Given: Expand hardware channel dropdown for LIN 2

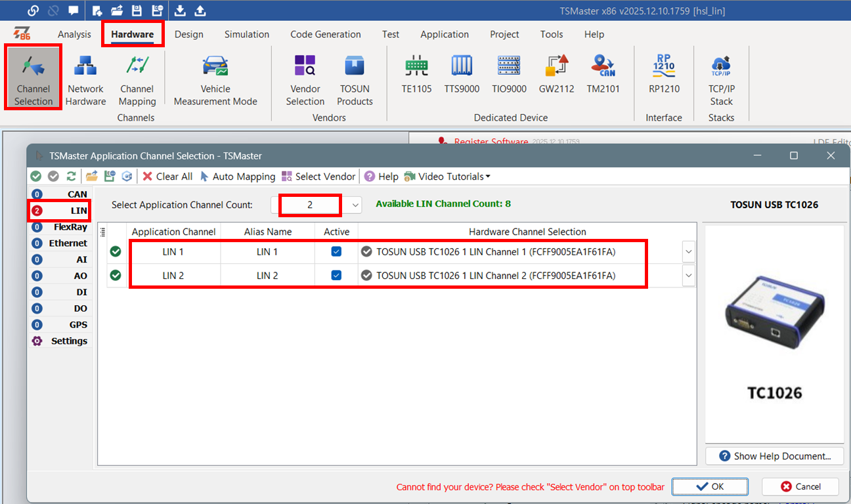Looking at the screenshot, I should click(x=689, y=276).
